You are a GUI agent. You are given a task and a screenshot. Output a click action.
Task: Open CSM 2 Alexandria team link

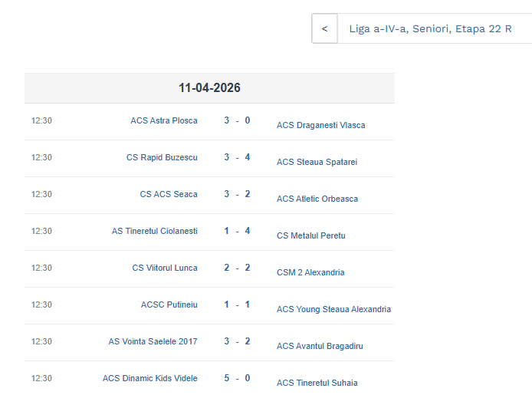coord(310,272)
